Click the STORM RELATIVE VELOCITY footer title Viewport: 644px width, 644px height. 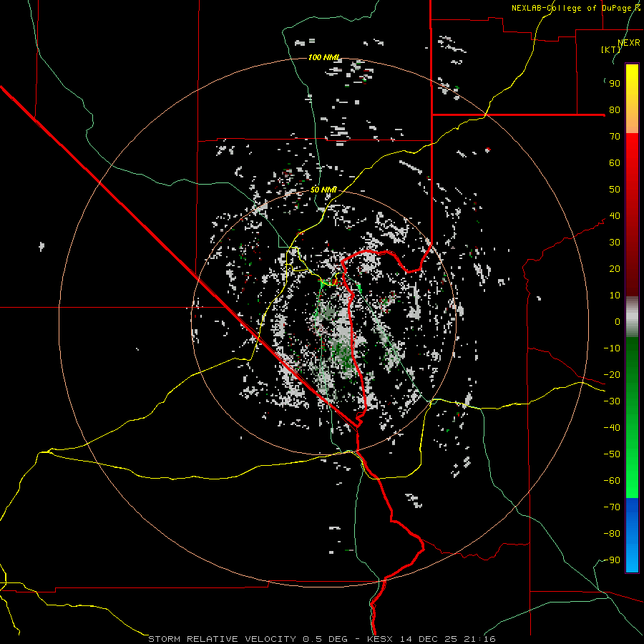click(222, 639)
